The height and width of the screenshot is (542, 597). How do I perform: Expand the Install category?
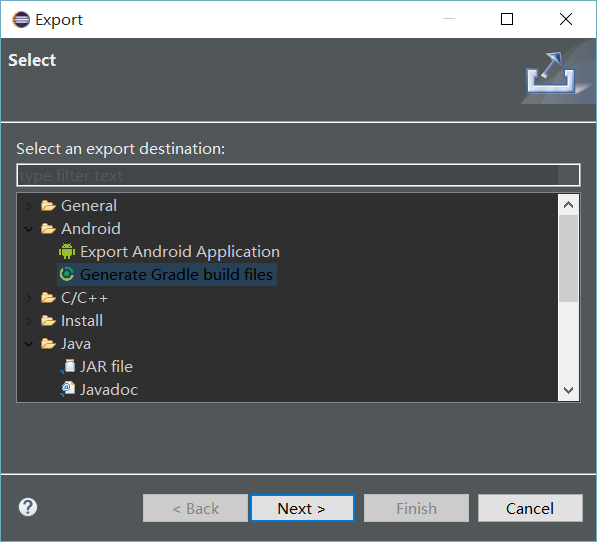tap(29, 321)
